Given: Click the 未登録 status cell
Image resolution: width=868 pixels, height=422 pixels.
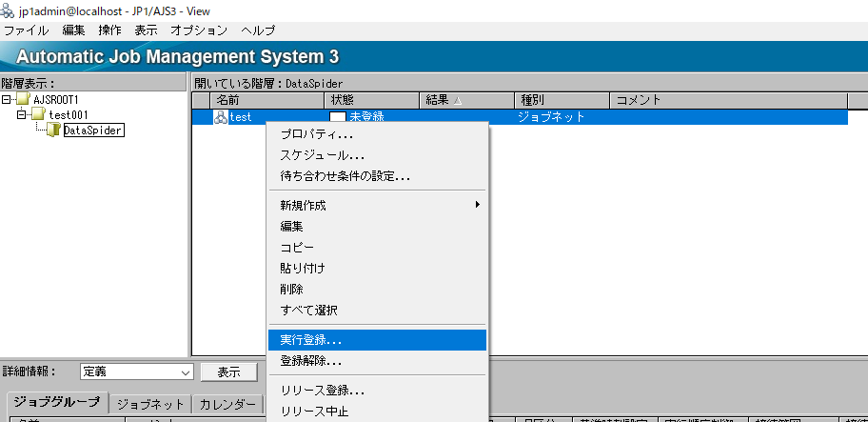Looking at the screenshot, I should (x=367, y=117).
